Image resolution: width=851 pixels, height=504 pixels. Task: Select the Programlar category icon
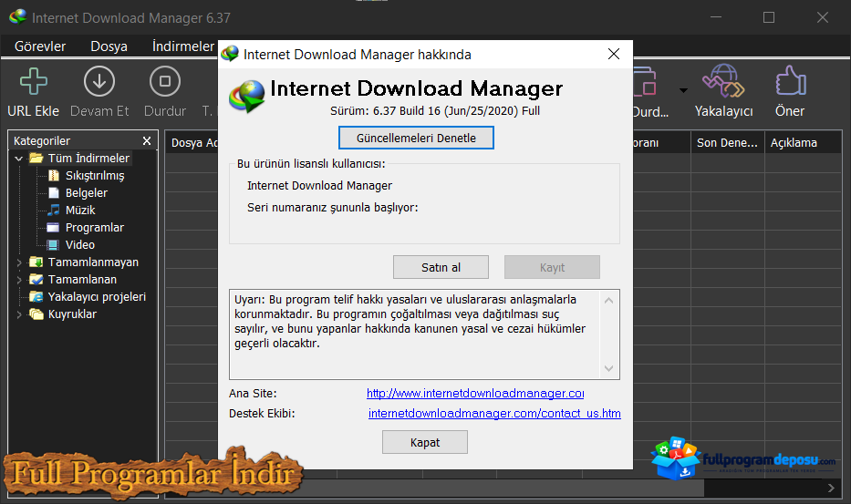pyautogui.click(x=53, y=227)
